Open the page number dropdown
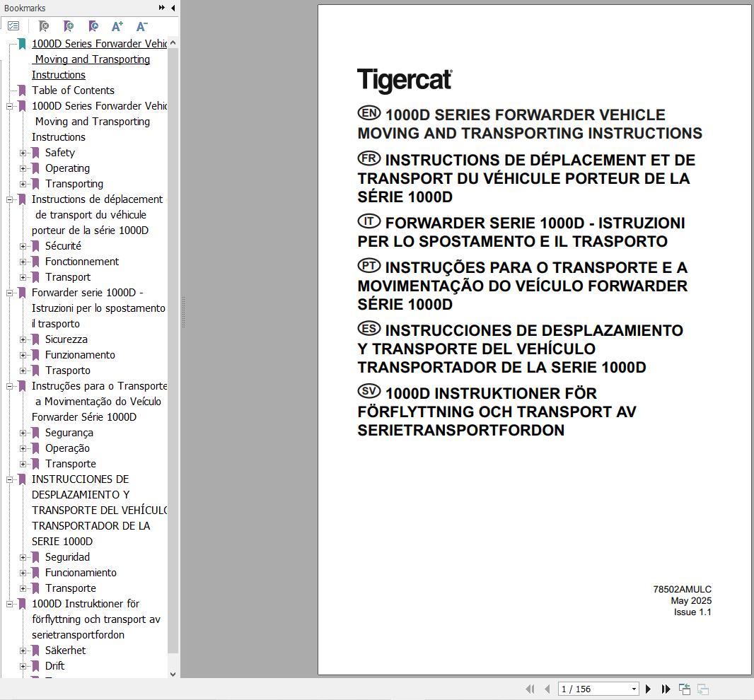754x700 pixels. click(x=634, y=689)
